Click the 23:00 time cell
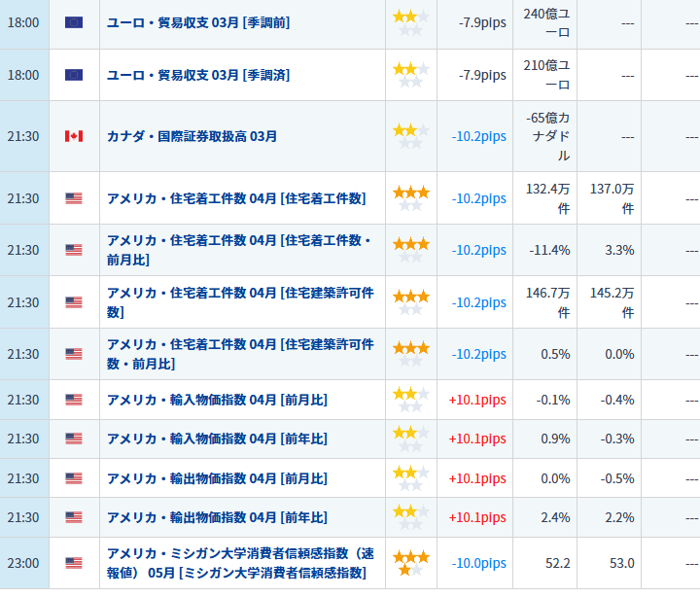The height and width of the screenshot is (597, 700). [23, 563]
